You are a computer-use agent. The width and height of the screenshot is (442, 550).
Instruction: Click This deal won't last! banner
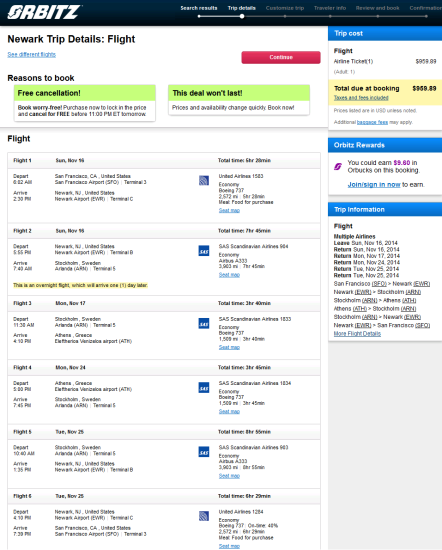[x=239, y=93]
